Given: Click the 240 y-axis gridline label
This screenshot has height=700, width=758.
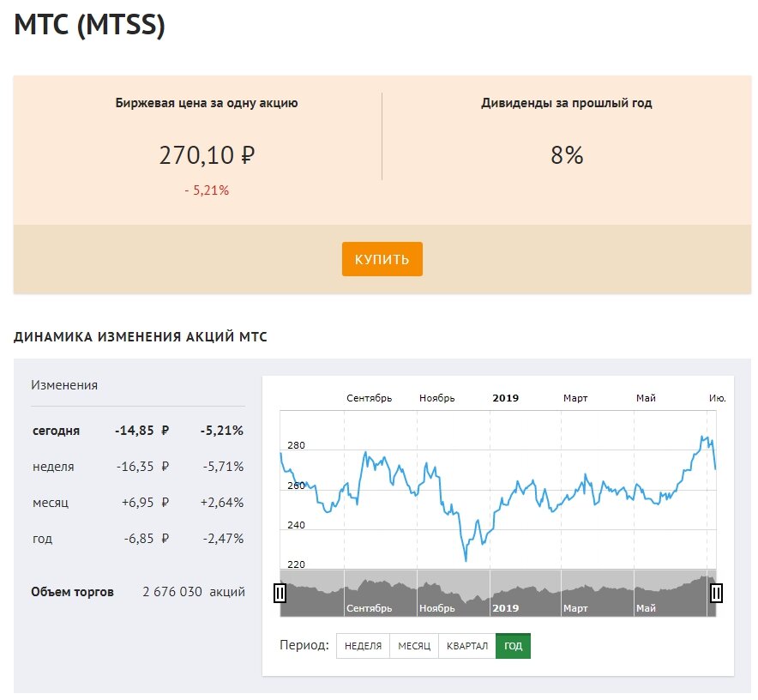Looking at the screenshot, I should tap(296, 525).
